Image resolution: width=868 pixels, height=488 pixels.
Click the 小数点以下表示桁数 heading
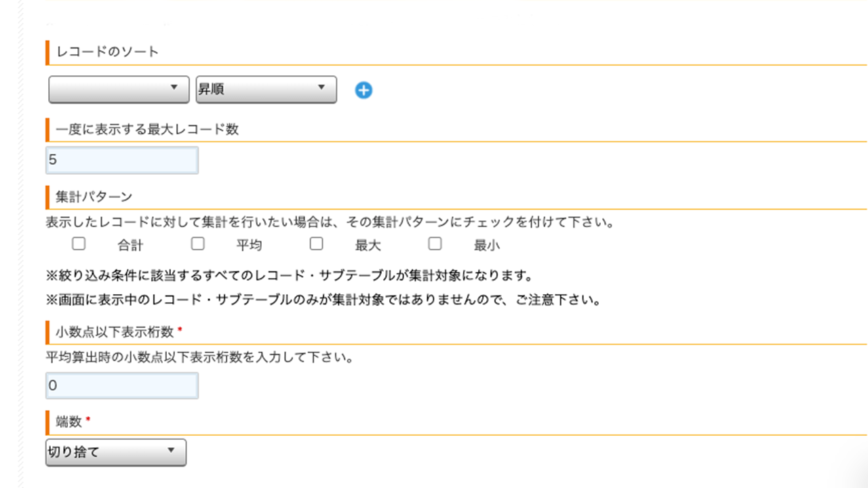click(116, 331)
